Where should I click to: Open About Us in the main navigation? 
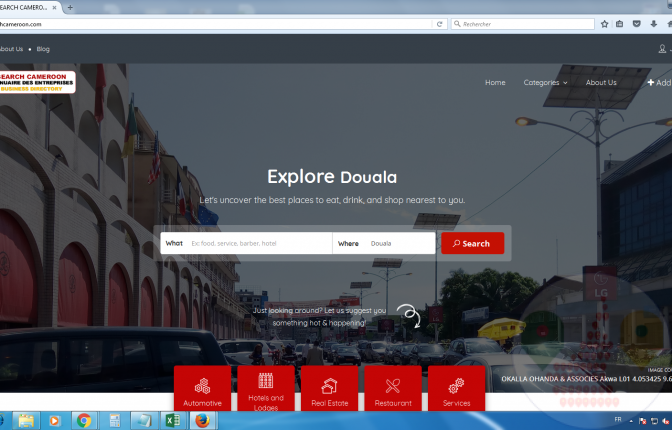tap(601, 83)
